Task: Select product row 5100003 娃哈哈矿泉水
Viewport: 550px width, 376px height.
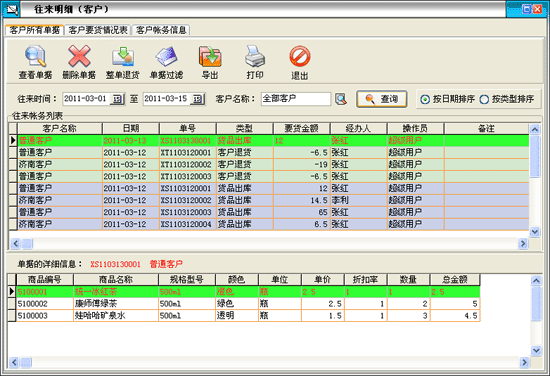Action: tap(244, 316)
